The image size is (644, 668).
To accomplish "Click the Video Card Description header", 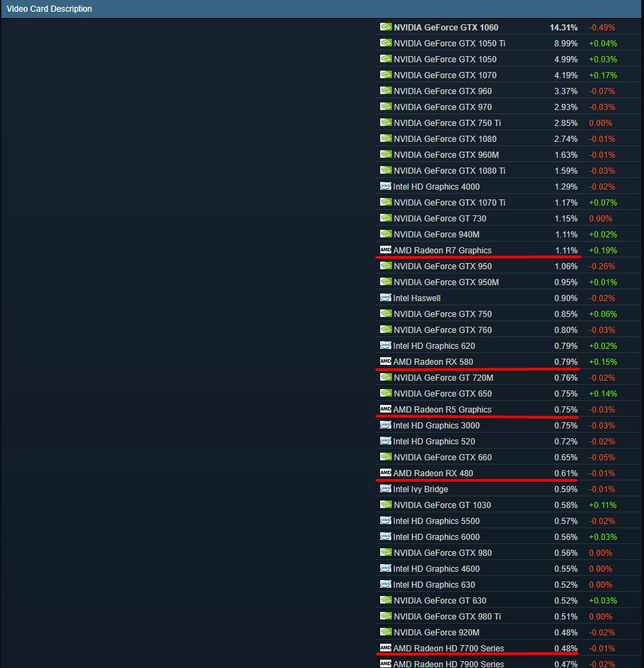I will click(49, 9).
